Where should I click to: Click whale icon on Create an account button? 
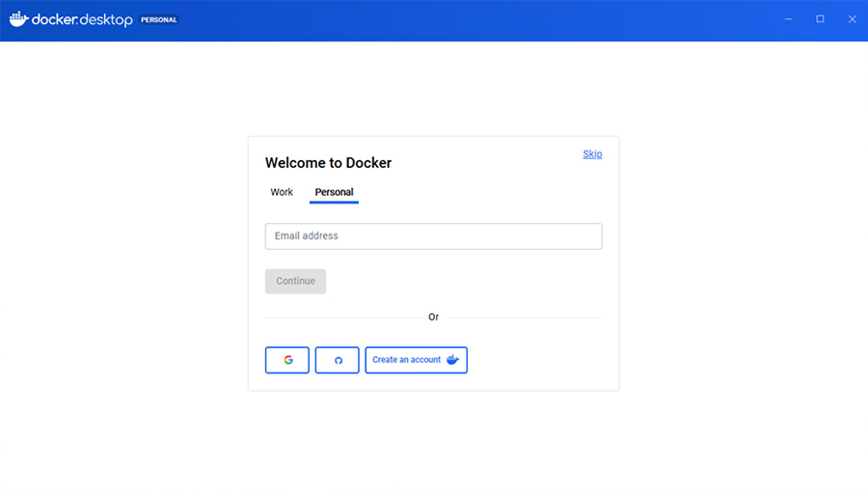coord(452,360)
